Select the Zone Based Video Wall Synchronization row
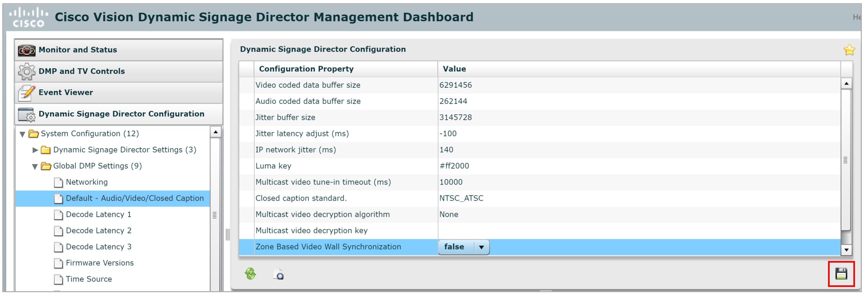Viewport: 868px width, 298px height. [328, 246]
